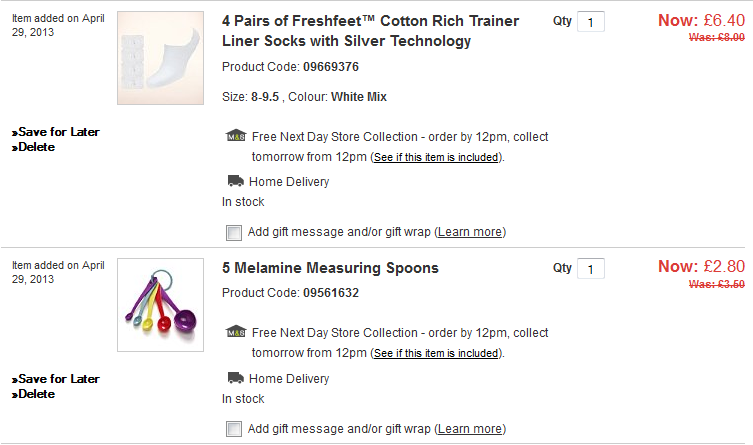Click M&S store collection icon for measuring spoons

click(x=235, y=333)
